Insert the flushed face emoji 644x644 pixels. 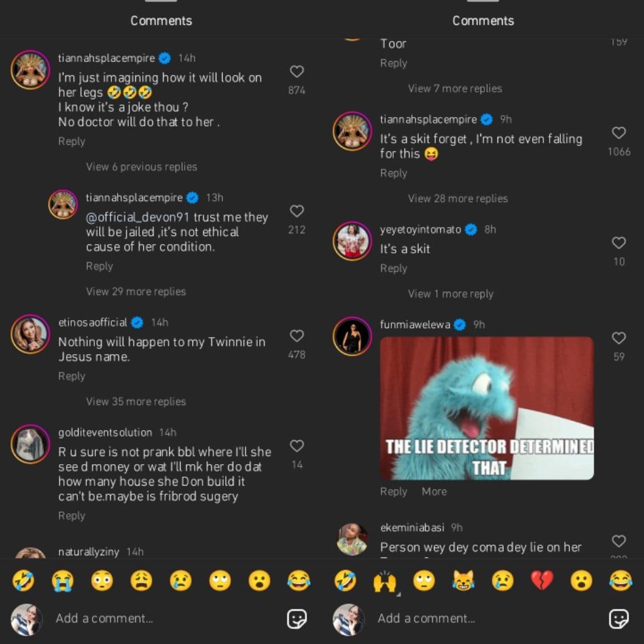[x=102, y=580]
